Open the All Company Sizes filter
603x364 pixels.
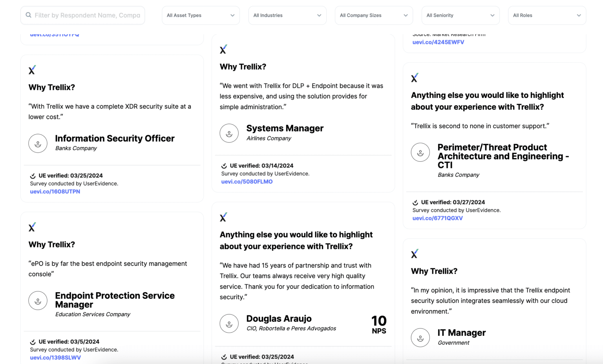[x=373, y=15]
